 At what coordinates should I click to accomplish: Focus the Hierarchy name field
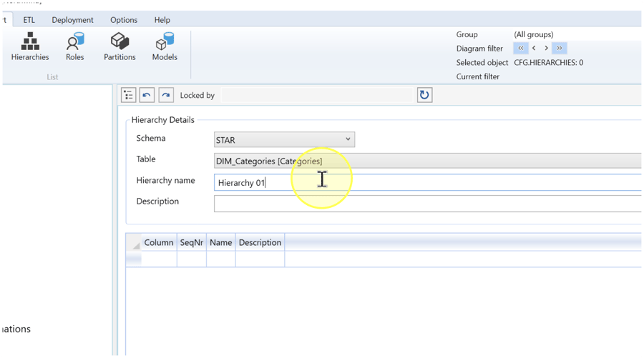click(x=428, y=182)
